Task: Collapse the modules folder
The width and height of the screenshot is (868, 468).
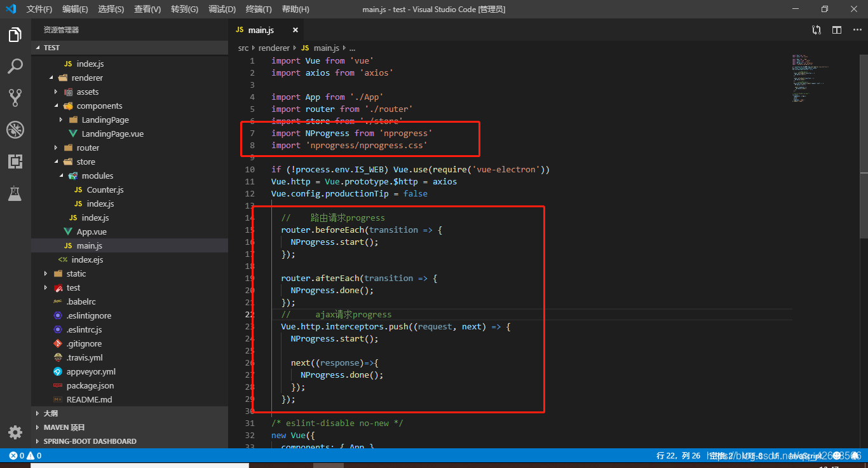Action: [x=62, y=175]
